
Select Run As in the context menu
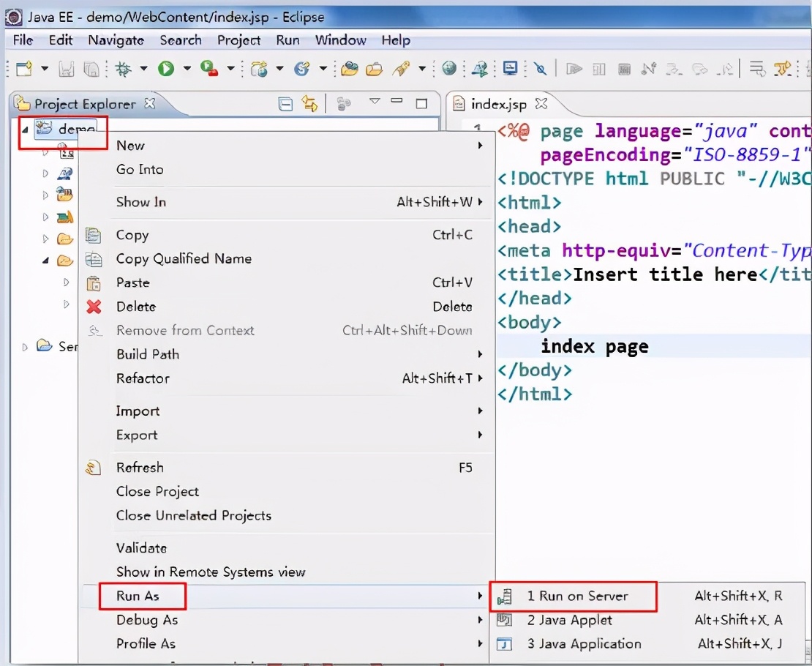coord(138,596)
